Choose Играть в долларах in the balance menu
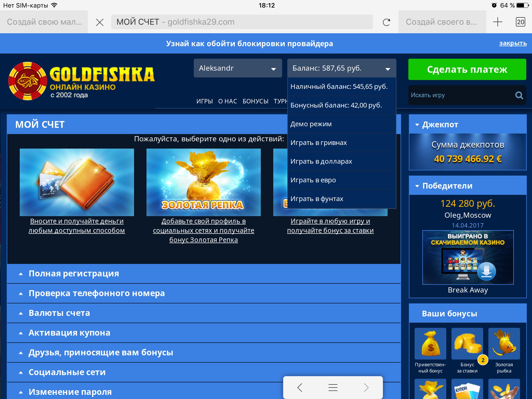This screenshot has height=399, width=532. [x=321, y=161]
